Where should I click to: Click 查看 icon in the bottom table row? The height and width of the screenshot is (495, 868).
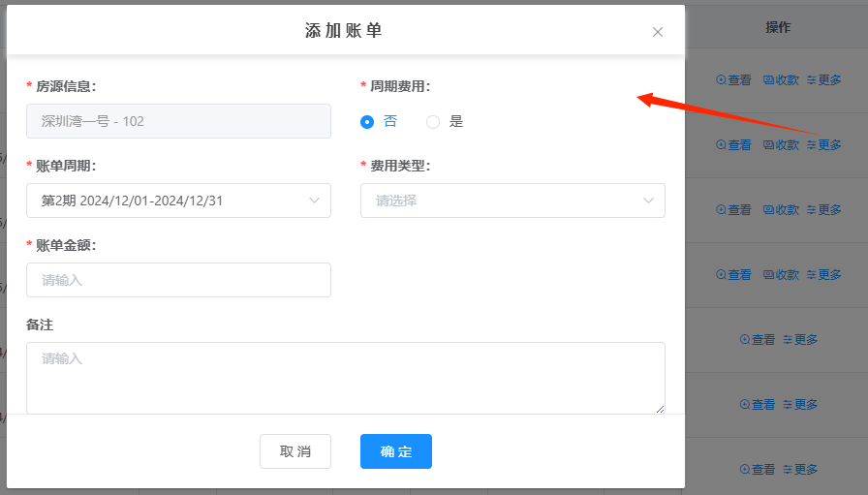(x=758, y=470)
